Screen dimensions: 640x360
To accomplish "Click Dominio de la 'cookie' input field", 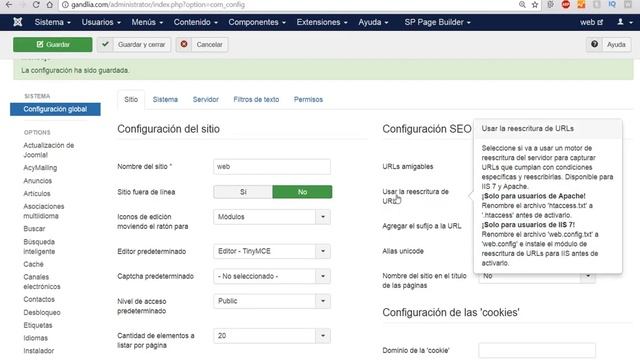I will tap(537, 351).
